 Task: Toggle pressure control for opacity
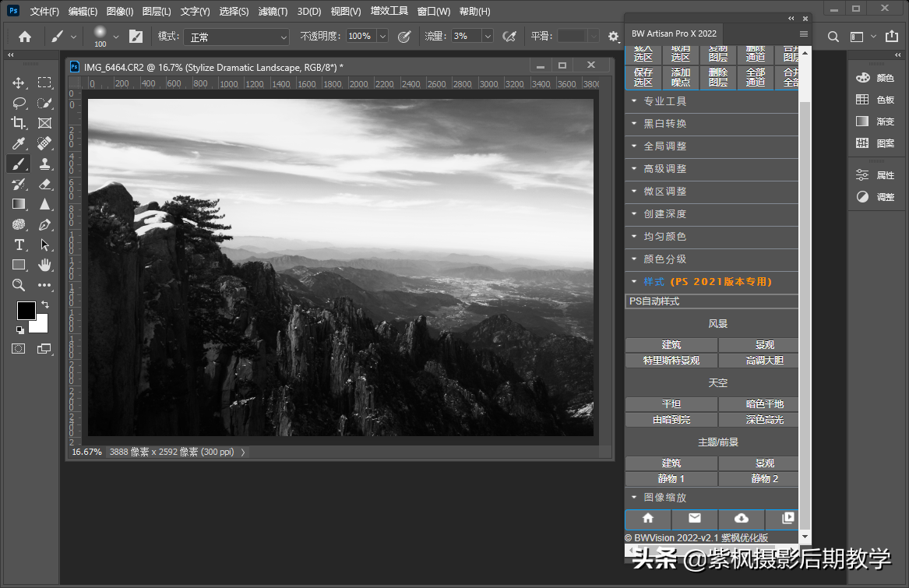point(403,37)
